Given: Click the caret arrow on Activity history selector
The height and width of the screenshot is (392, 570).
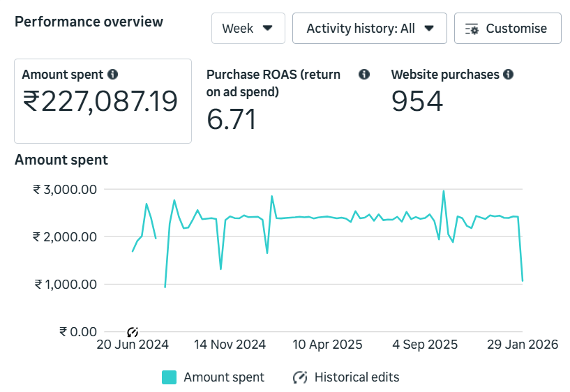Looking at the screenshot, I should (429, 29).
